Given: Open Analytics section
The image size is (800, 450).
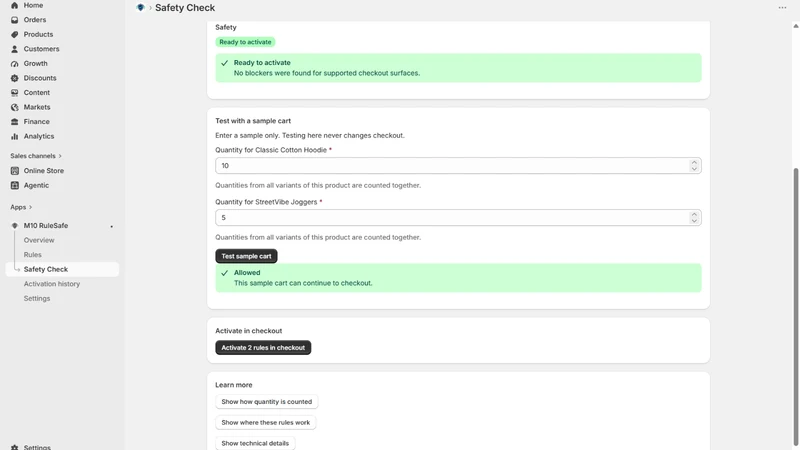Looking at the screenshot, I should click(39, 136).
